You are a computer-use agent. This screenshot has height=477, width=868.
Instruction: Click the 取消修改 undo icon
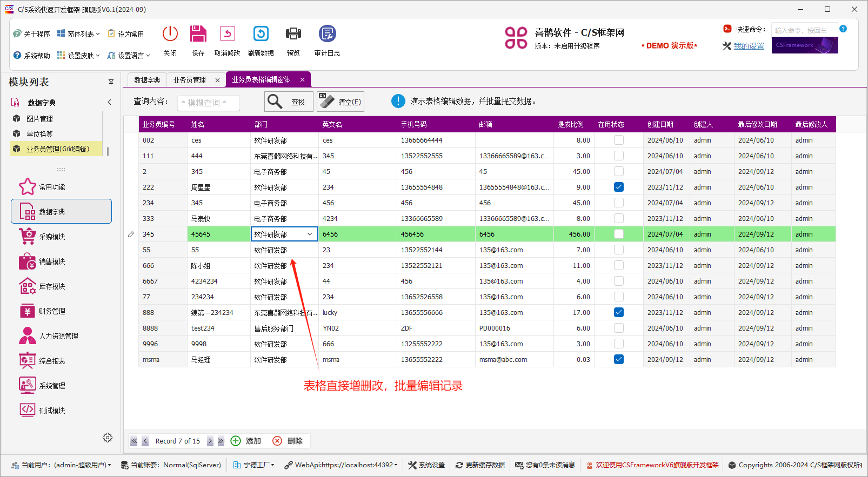pyautogui.click(x=228, y=34)
